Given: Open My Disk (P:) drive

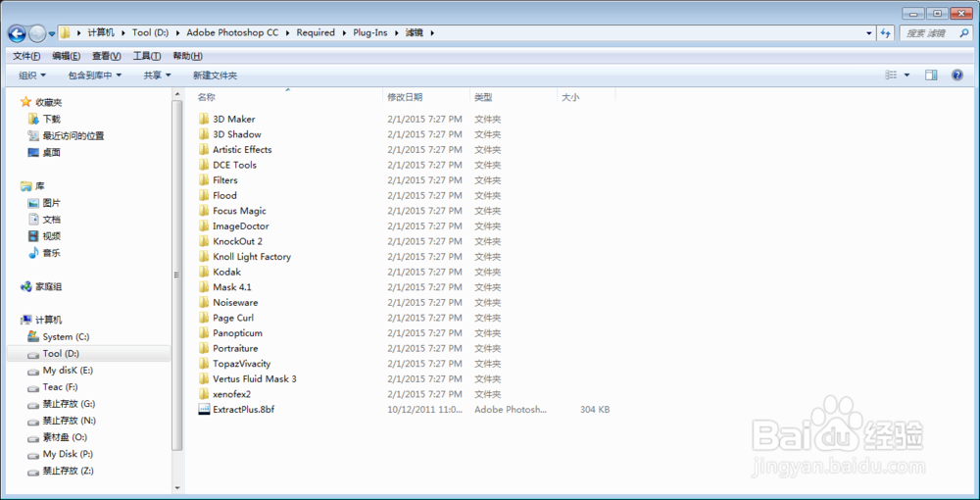Looking at the screenshot, I should (60, 454).
